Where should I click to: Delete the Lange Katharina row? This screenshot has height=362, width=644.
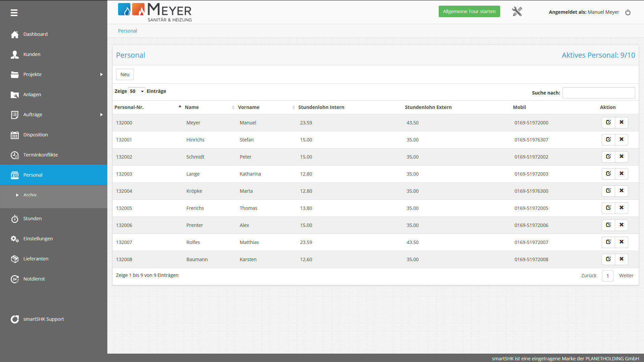click(621, 174)
